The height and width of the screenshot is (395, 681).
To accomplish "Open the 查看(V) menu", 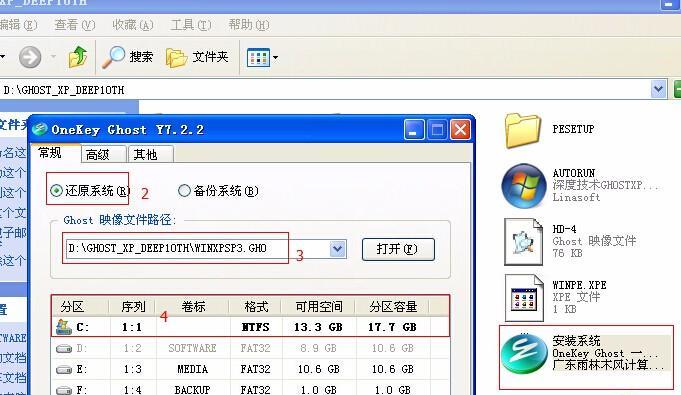I will pyautogui.click(x=74, y=25).
